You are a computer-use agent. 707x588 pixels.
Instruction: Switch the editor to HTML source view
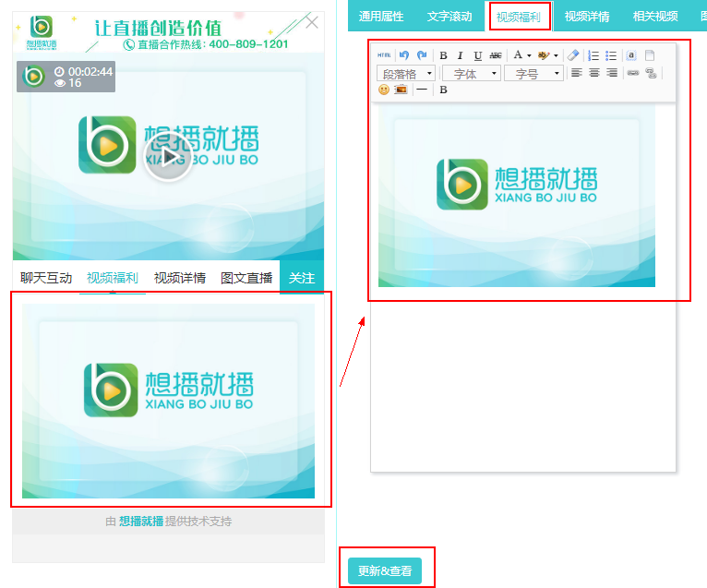pos(384,55)
